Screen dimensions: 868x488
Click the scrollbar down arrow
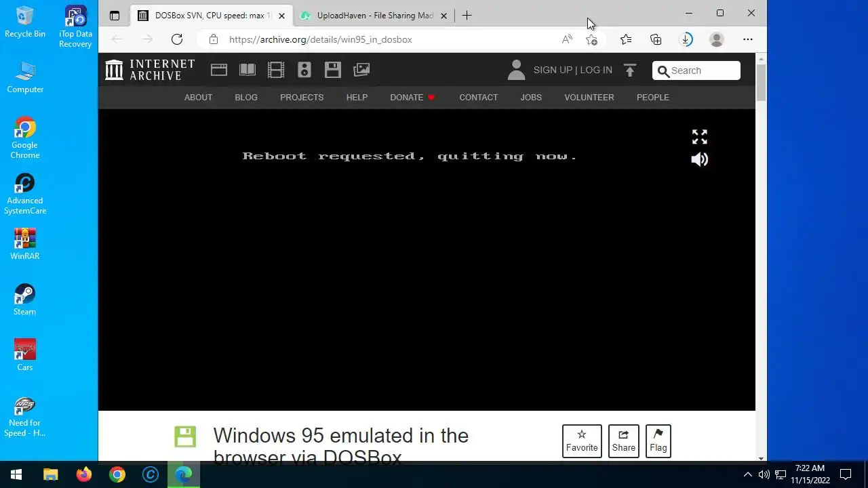tap(761, 458)
